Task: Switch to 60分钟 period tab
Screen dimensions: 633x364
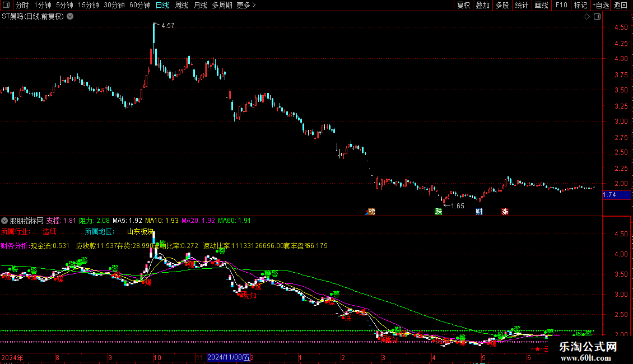Action: pos(140,5)
